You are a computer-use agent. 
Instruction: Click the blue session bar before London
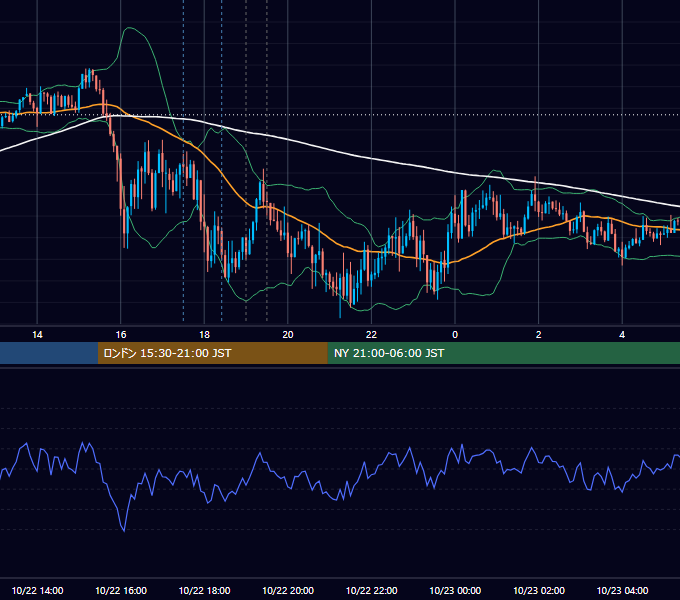49,353
